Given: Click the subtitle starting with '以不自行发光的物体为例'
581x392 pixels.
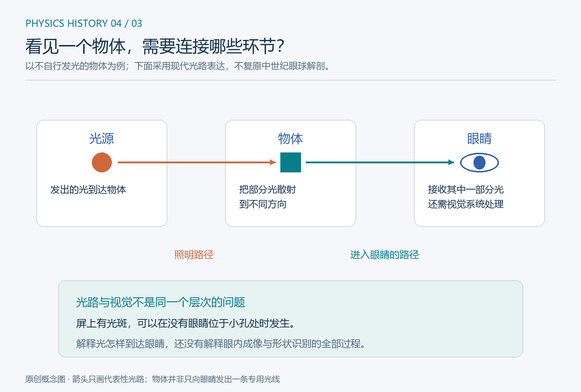Looking at the screenshot, I should coord(178,66).
